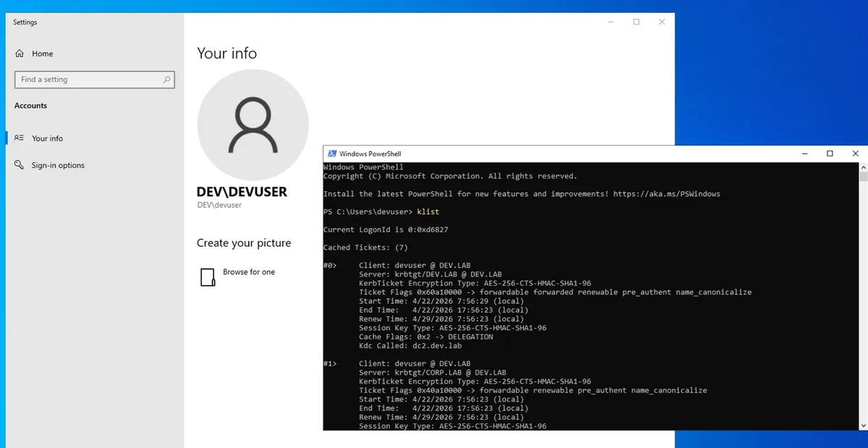Click the aka.ms/PSWindows URL in PowerShell
This screenshot has height=448, width=868.
[666, 194]
